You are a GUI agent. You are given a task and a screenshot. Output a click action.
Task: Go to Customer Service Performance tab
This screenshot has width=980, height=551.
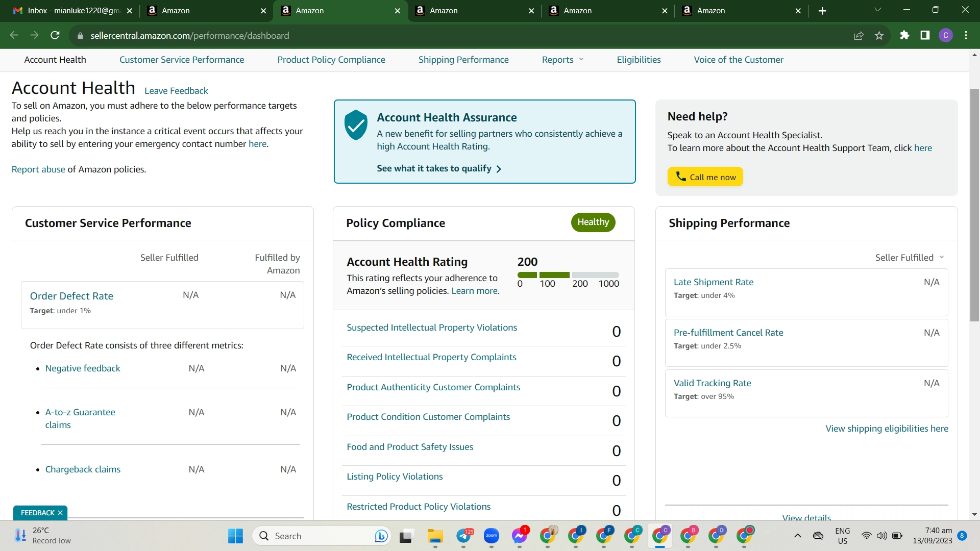tap(182, 60)
